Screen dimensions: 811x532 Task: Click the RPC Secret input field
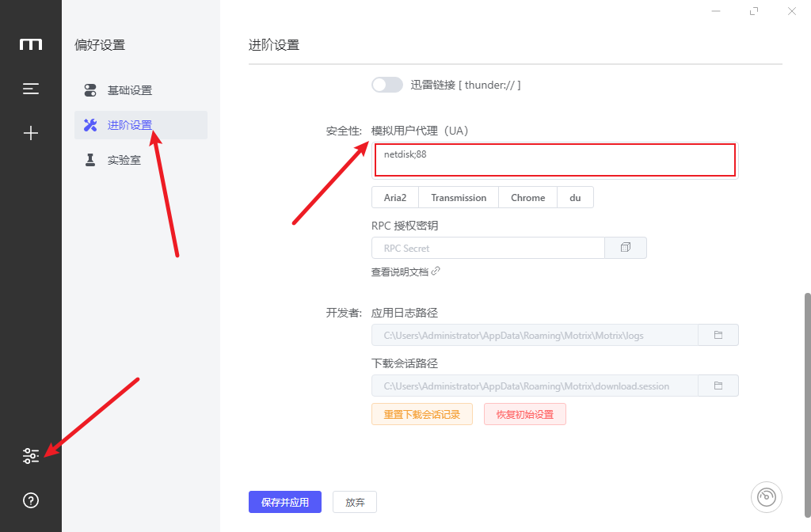(487, 248)
